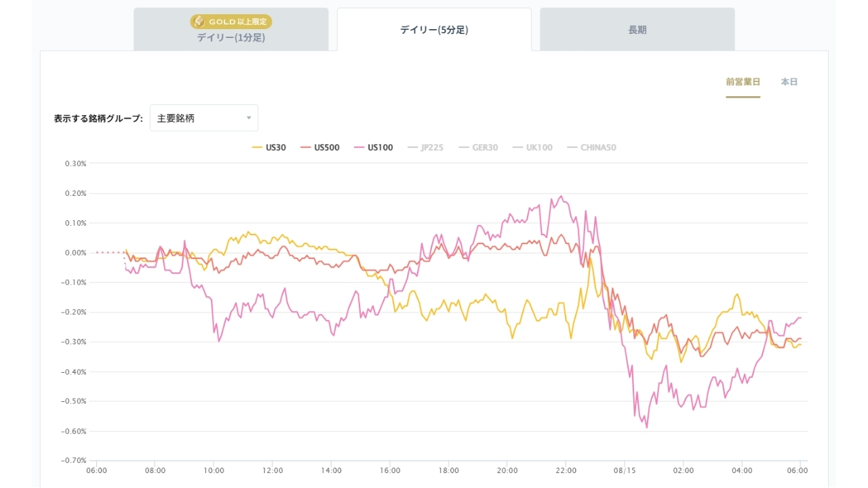Click the 08/15 x-axis date label
The height and width of the screenshot is (488, 868).
pos(625,470)
